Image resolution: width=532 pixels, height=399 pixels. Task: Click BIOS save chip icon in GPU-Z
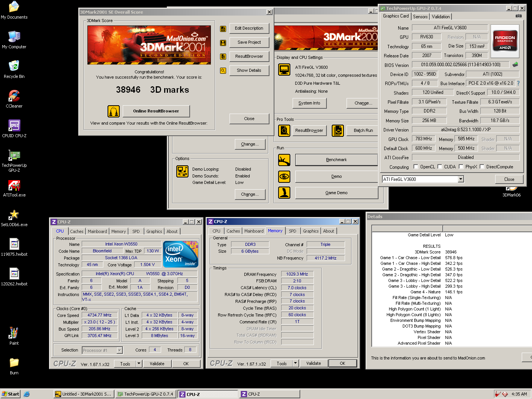515,64
